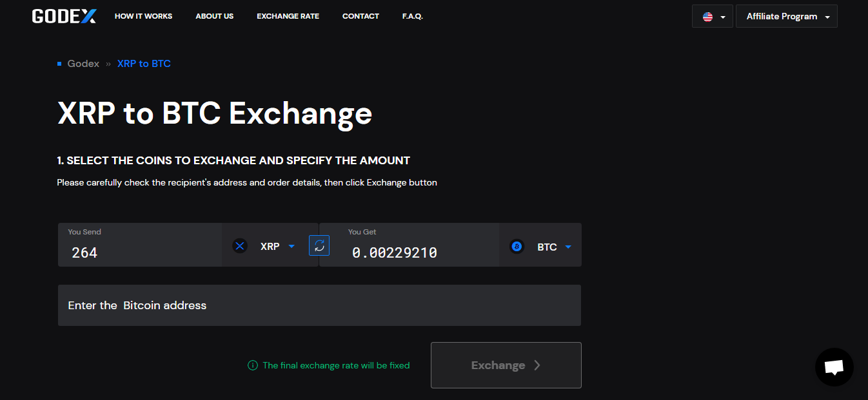Swap the XRP and BTC currencies
Viewport: 868px width, 400px height.
coord(319,245)
